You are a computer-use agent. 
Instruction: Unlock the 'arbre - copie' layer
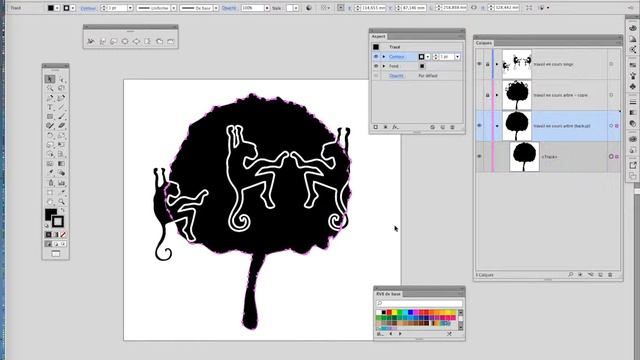487,95
